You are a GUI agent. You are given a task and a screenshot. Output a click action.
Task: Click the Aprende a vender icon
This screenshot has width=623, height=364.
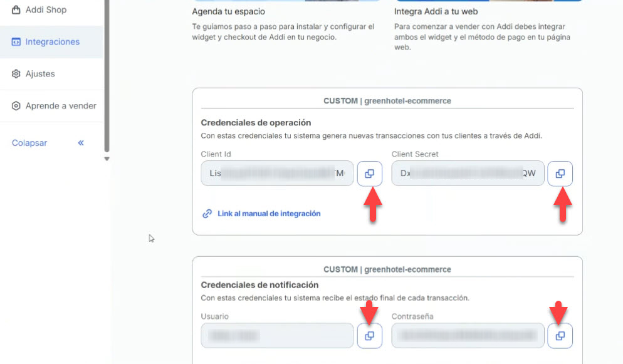pyautogui.click(x=16, y=106)
